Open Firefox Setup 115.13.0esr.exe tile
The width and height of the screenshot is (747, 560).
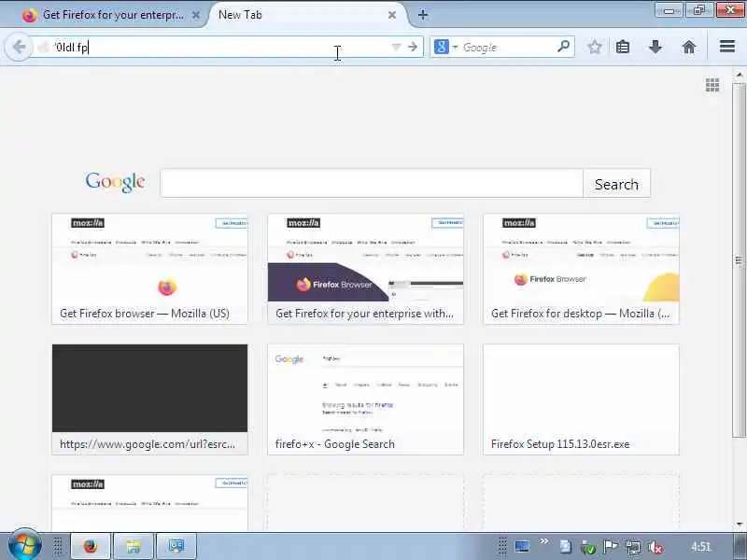[581, 399]
